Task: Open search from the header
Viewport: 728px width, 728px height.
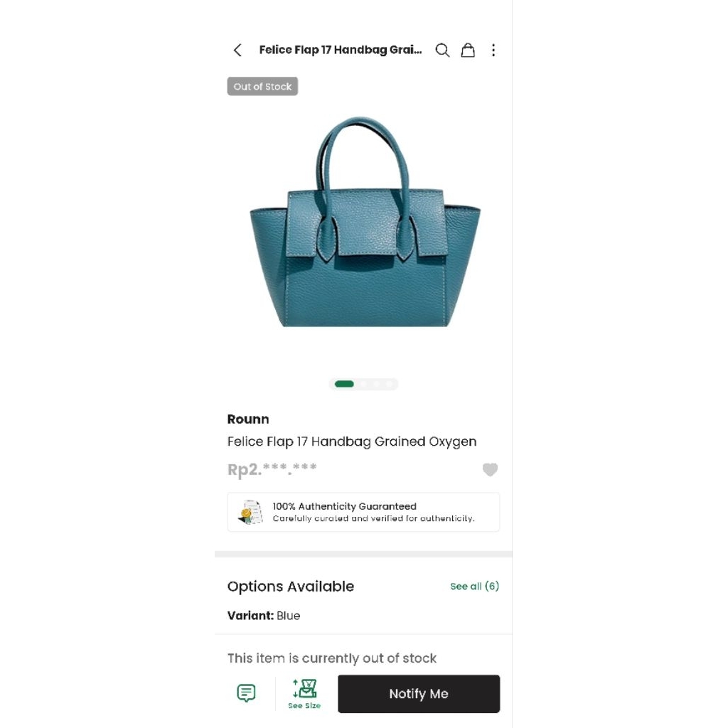Action: click(x=442, y=50)
